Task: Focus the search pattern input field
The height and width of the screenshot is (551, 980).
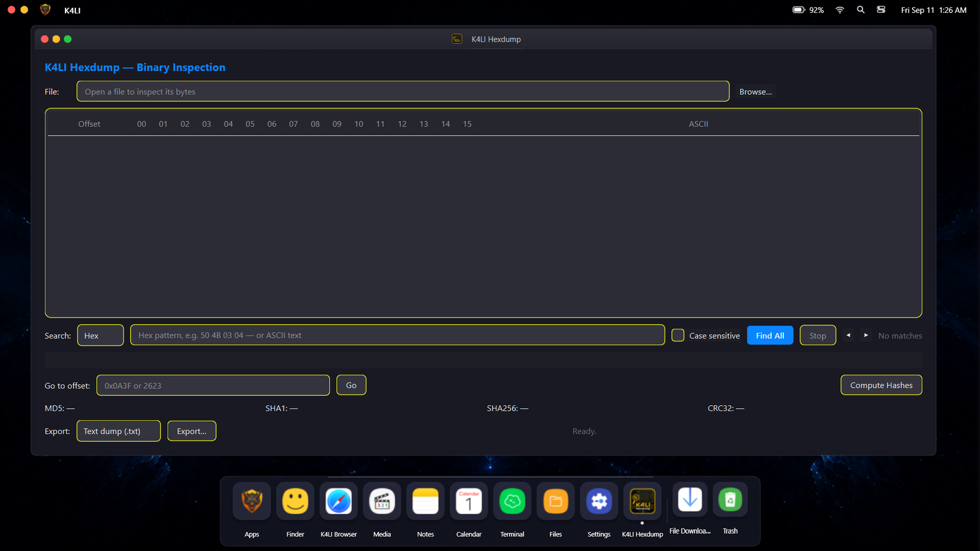Action: coord(398,335)
